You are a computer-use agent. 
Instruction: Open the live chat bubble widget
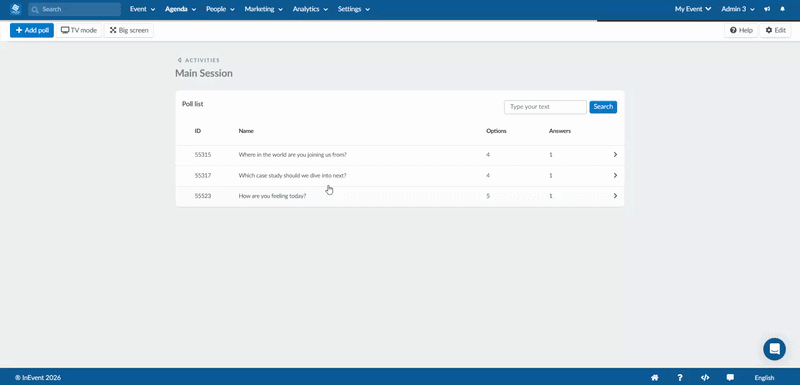[x=774, y=349]
